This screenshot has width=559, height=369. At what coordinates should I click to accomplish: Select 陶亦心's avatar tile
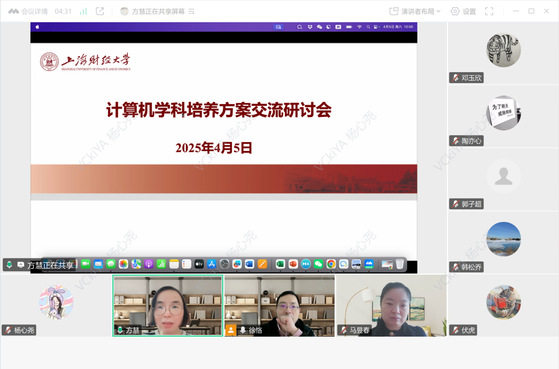click(503, 113)
